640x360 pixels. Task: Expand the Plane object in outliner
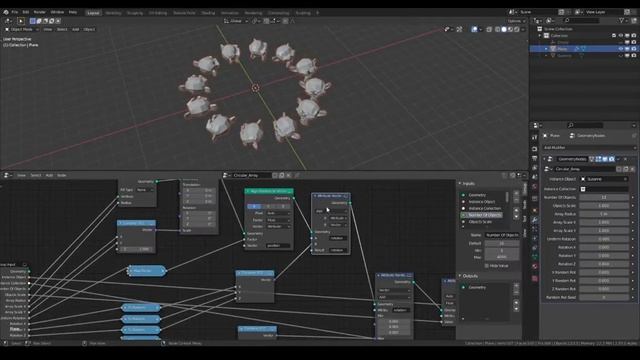click(546, 49)
